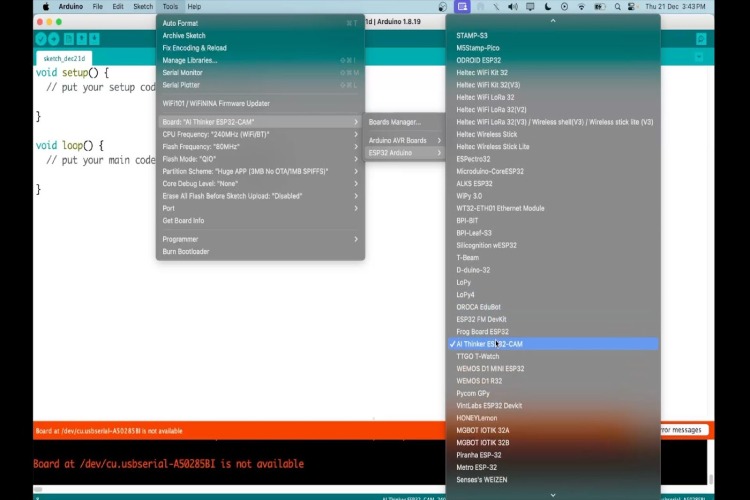
Task: Open Boards Manager... entry
Action: click(404, 122)
